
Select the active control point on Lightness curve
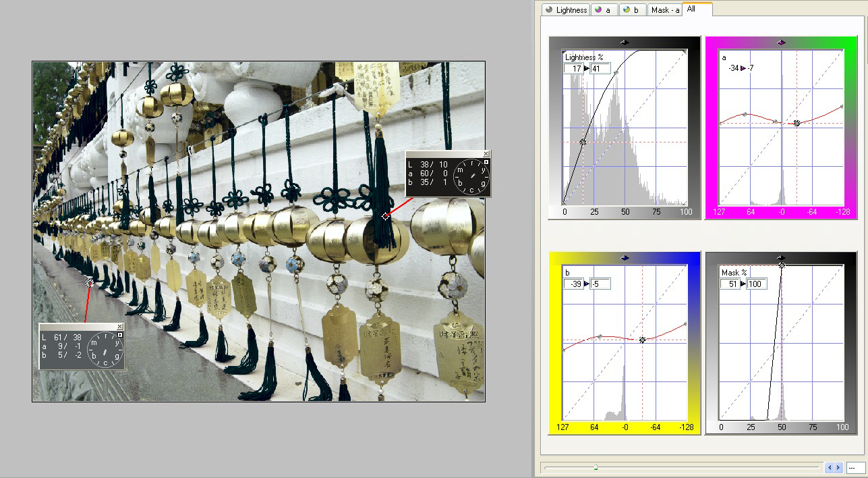click(583, 142)
